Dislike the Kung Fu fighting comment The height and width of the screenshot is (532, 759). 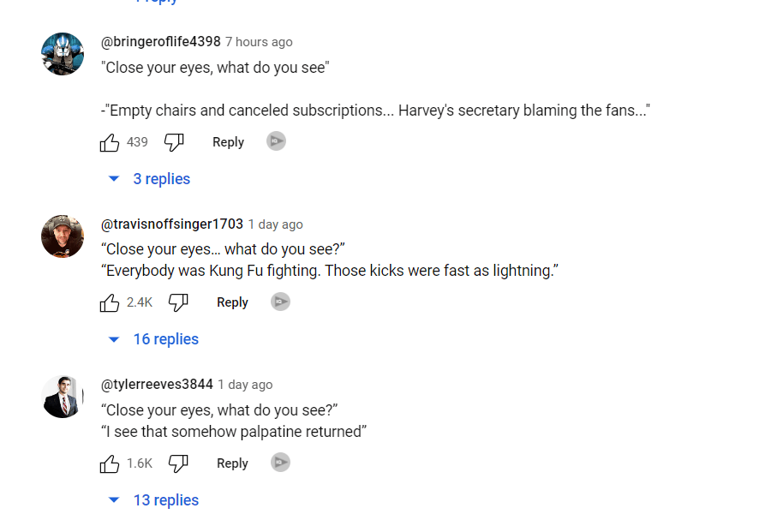[x=178, y=302]
